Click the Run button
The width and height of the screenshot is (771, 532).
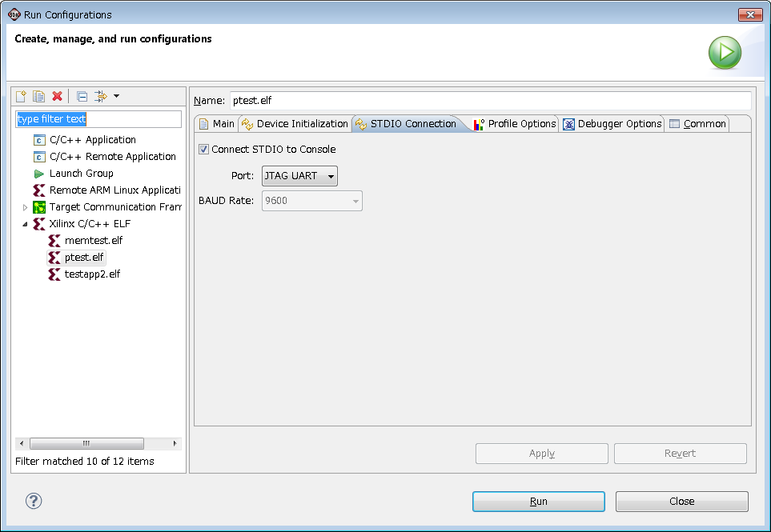coord(538,502)
